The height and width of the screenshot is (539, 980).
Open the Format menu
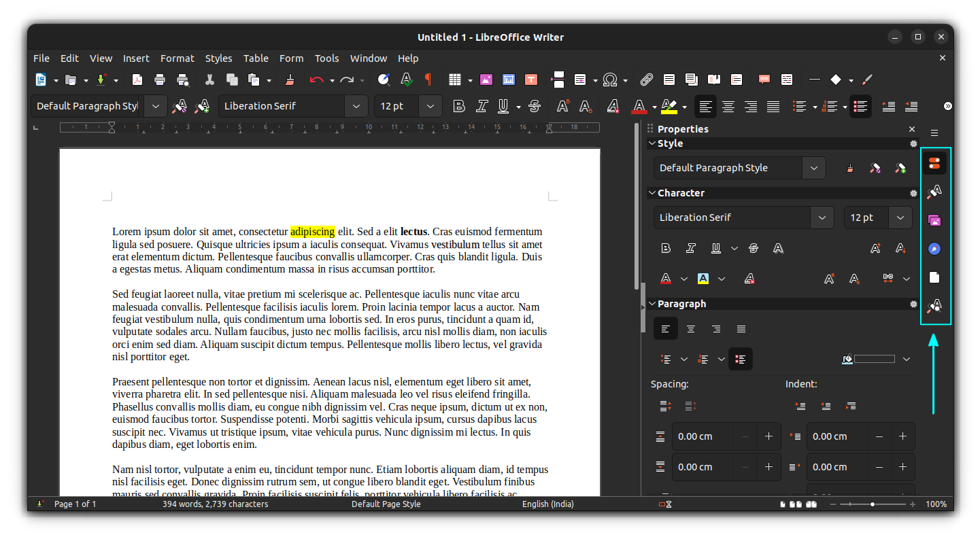pyautogui.click(x=177, y=58)
